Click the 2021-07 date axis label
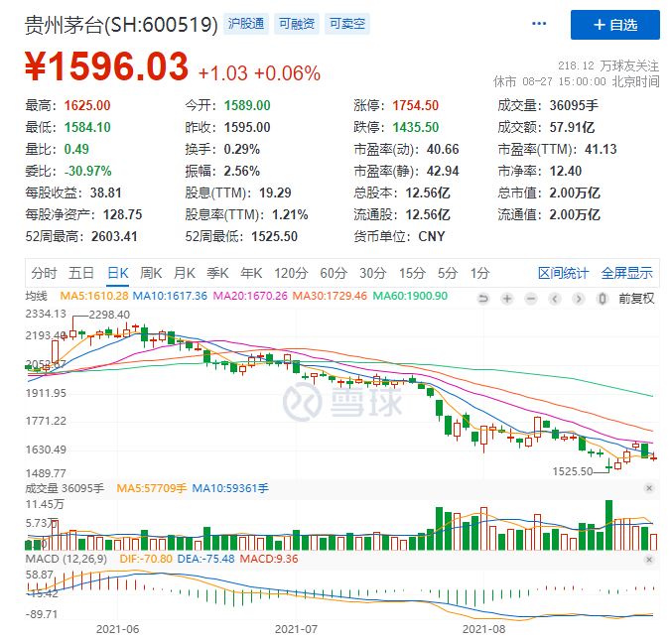The height and width of the screenshot is (642, 672). [x=296, y=629]
